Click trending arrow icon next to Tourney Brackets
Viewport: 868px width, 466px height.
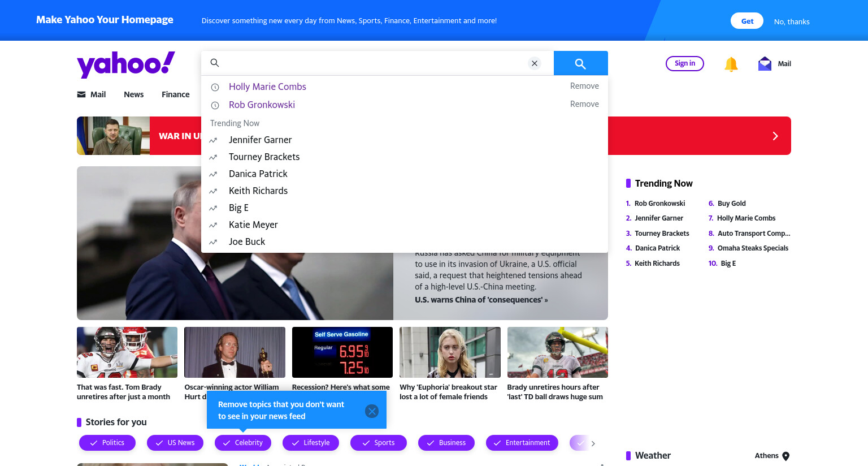point(213,157)
